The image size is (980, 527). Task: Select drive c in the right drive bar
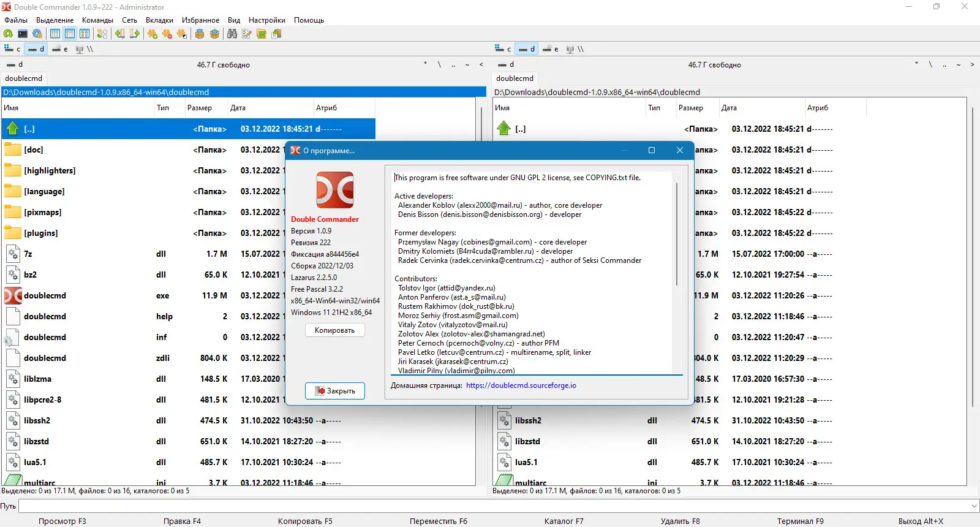[503, 49]
